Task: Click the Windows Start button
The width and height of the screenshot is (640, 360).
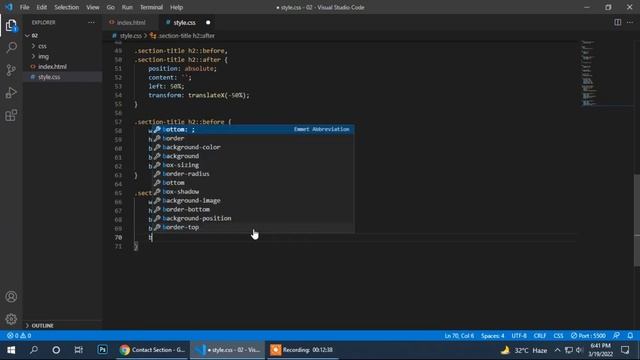Action: coord(11,350)
